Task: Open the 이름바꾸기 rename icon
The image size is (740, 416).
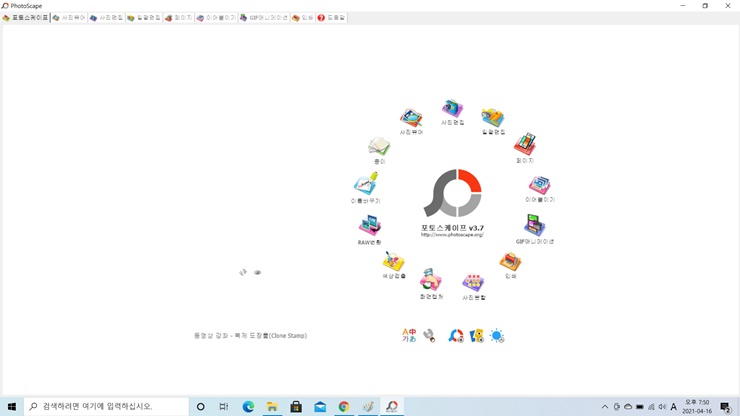Action: (x=366, y=187)
